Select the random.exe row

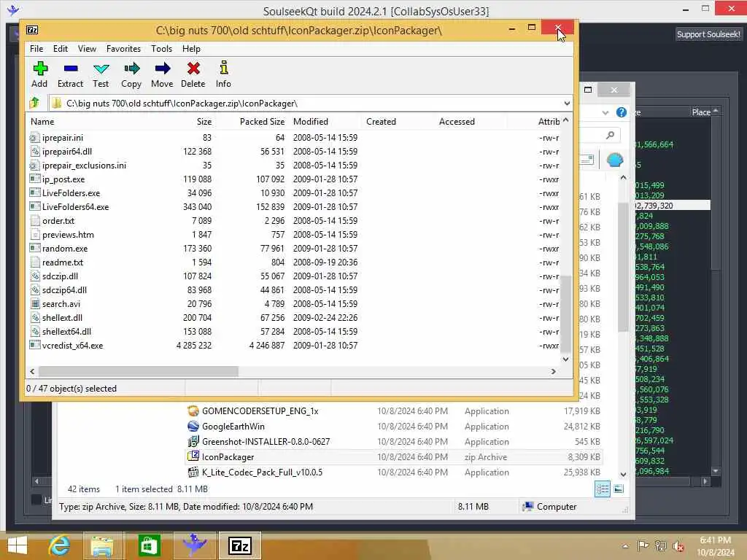(295, 248)
